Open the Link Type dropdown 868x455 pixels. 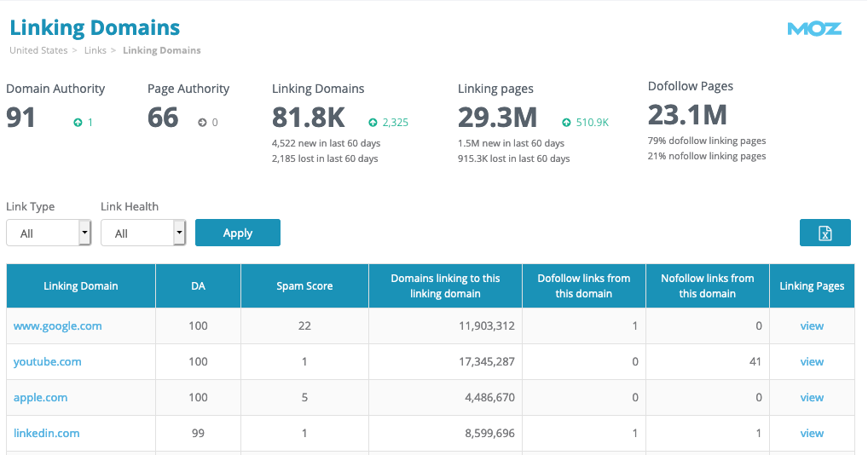point(49,233)
